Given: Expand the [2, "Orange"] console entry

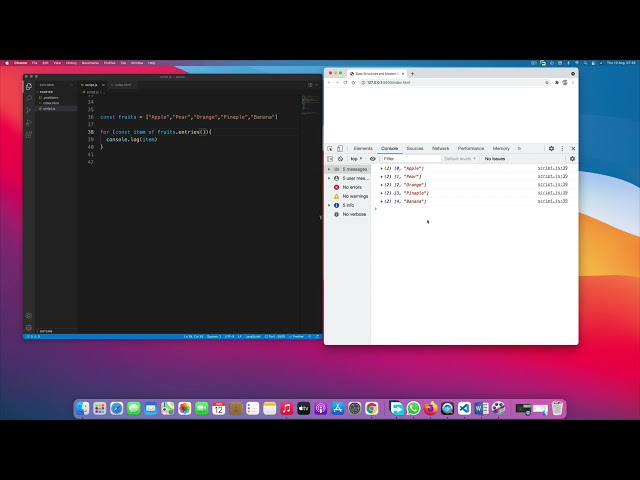Looking at the screenshot, I should coord(382,185).
